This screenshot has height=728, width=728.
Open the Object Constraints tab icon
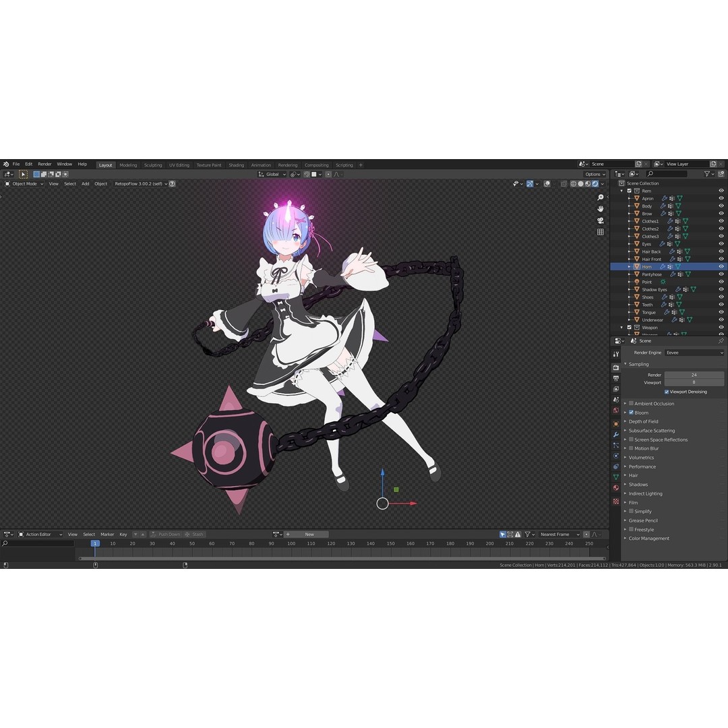point(616,466)
